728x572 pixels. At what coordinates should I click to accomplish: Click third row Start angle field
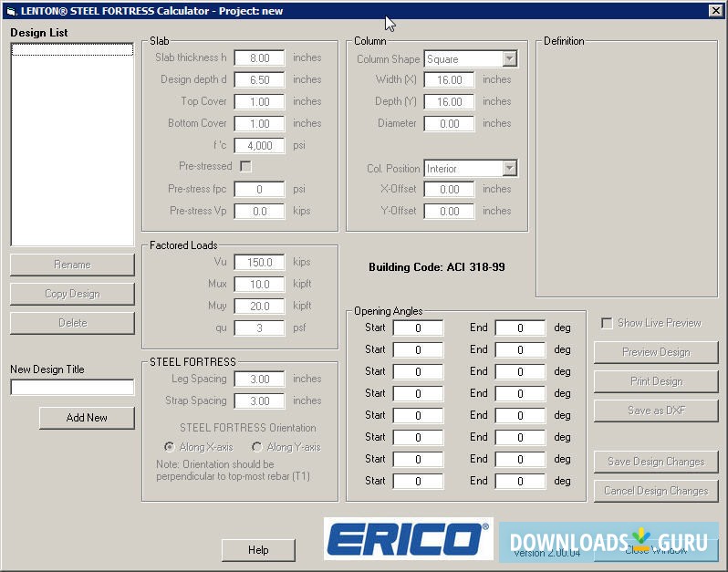418,371
